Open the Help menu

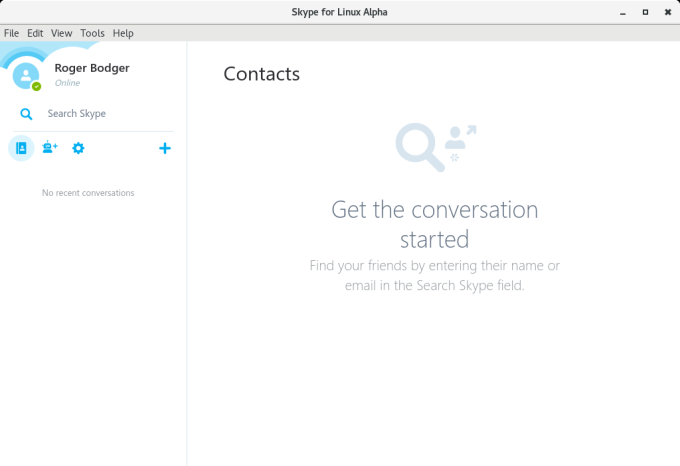point(123,33)
